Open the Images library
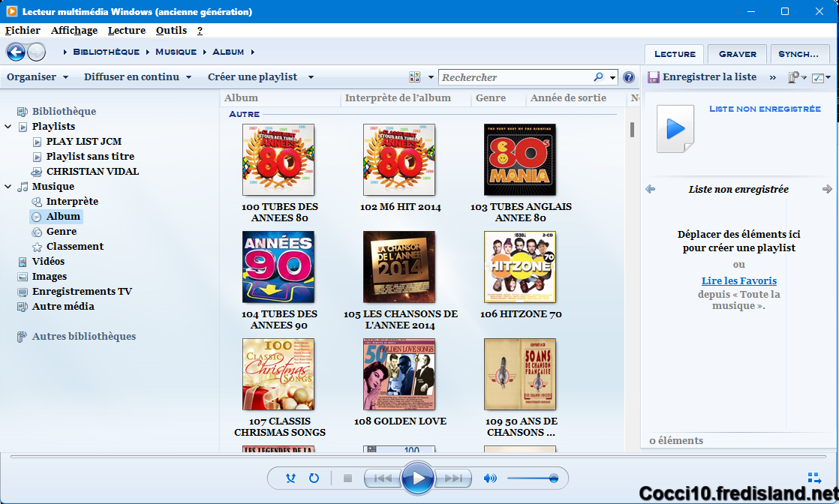839x504 pixels. coord(50,276)
